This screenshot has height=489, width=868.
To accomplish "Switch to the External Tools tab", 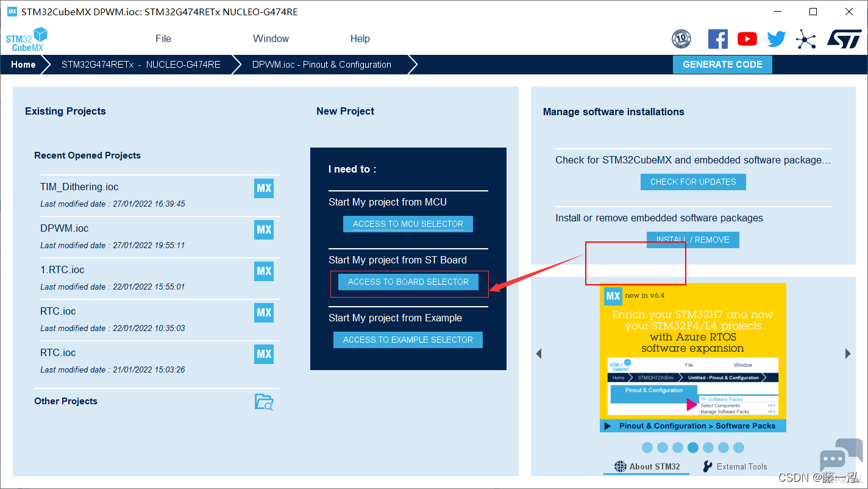I will 735,466.
